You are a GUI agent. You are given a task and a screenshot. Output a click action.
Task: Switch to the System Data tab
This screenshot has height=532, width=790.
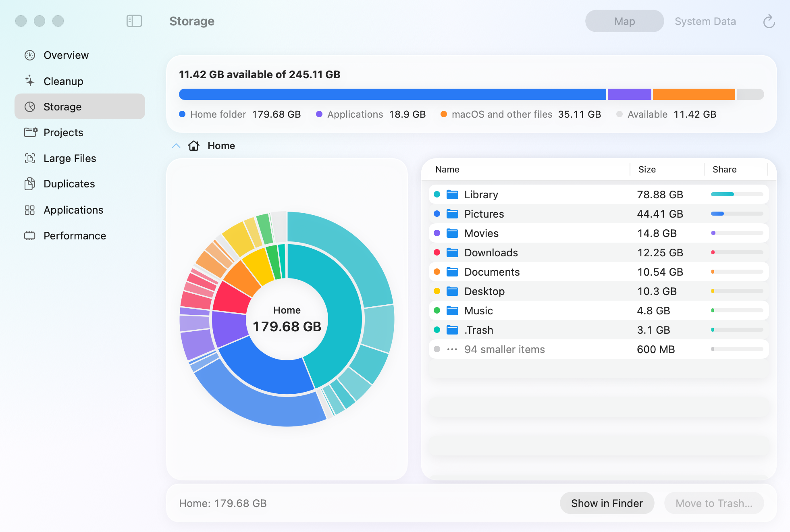[x=705, y=21]
